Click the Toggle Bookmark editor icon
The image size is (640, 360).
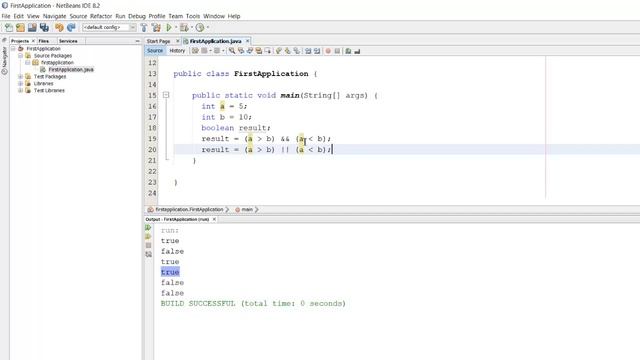coord(297,51)
